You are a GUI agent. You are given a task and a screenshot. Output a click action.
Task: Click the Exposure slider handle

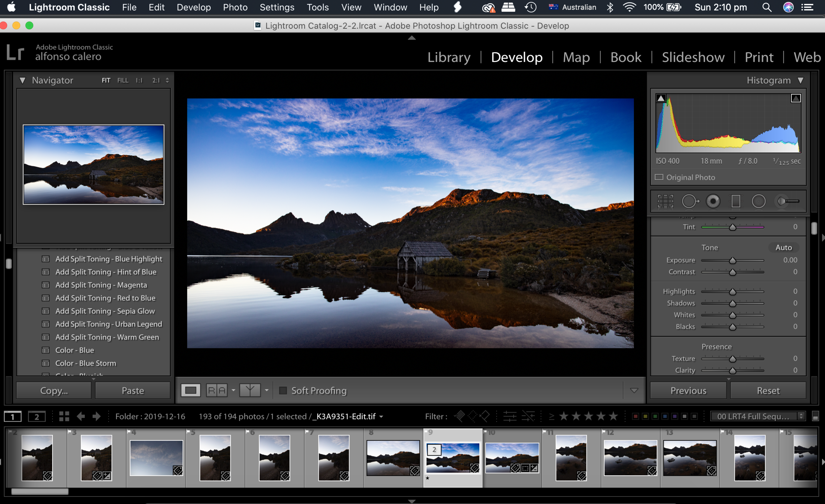pyautogui.click(x=732, y=260)
